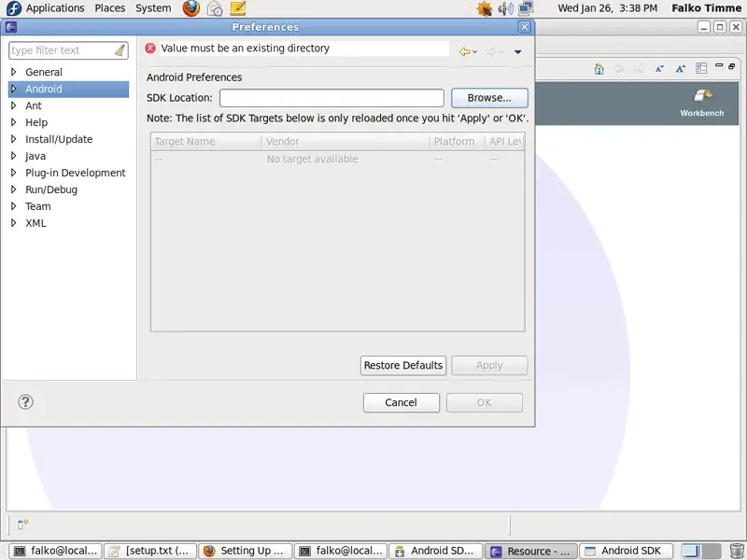Open the mail client launcher icon

pyautogui.click(x=215, y=8)
